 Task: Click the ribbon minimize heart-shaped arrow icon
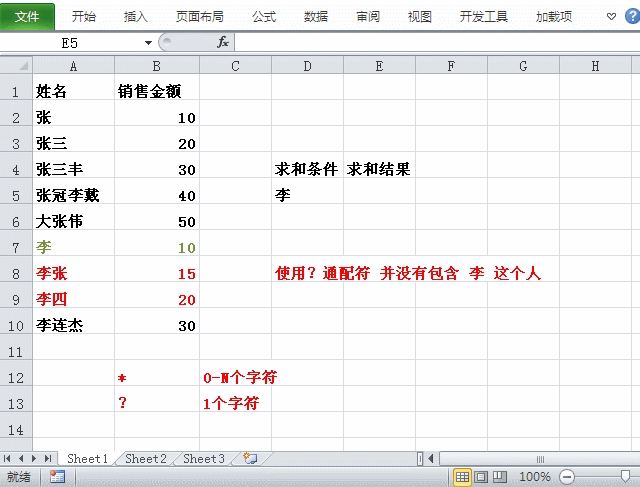tap(611, 16)
